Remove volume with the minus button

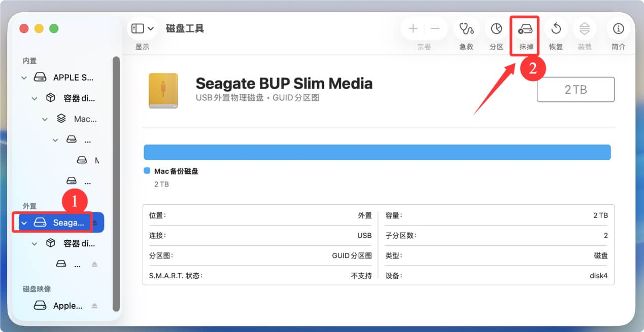[x=435, y=29]
